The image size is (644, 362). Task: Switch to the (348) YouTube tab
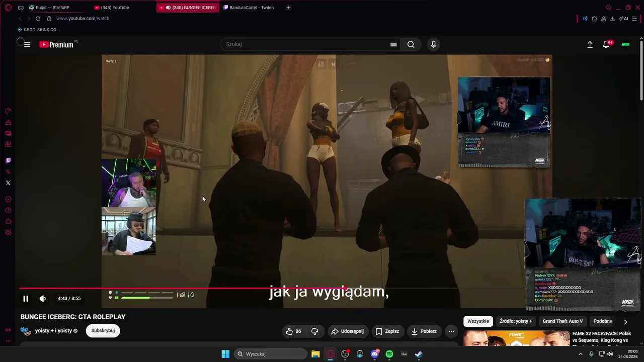(x=122, y=8)
